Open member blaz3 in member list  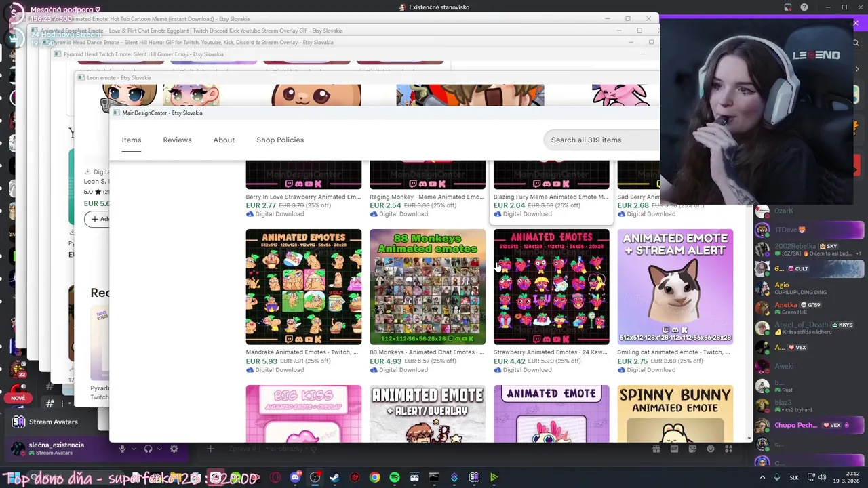point(810,406)
